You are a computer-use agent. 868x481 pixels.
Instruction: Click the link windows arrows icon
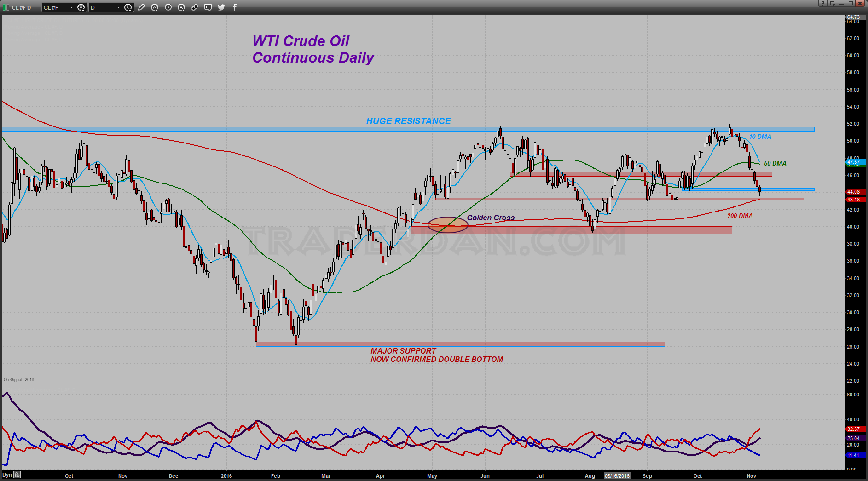tap(195, 7)
